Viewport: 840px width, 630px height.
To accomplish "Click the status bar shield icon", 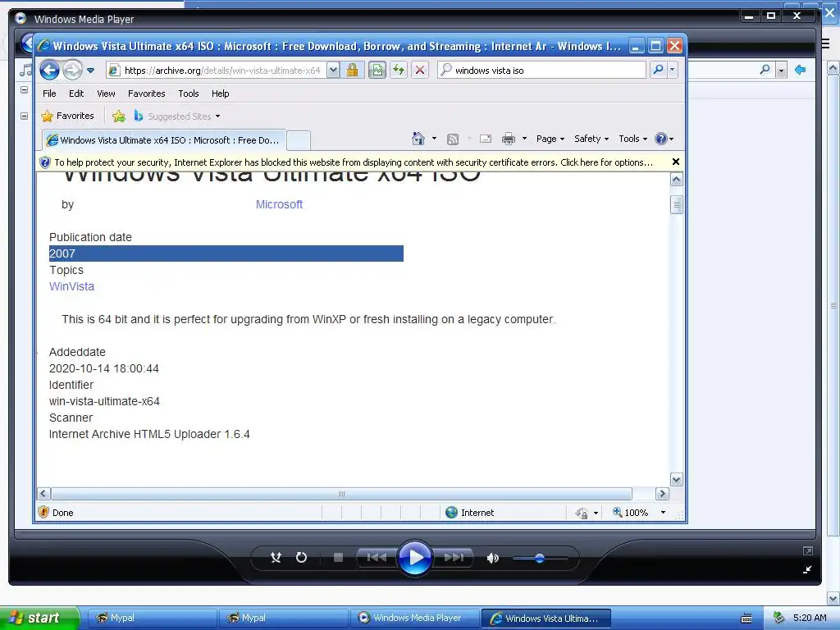I will tap(44, 512).
